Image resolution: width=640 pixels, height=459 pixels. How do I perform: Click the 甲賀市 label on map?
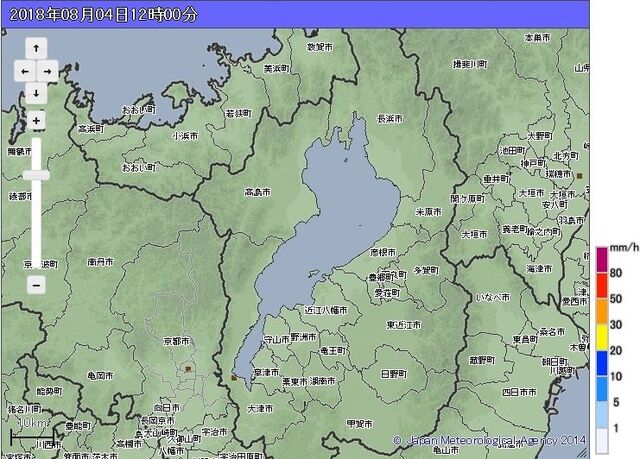click(360, 424)
